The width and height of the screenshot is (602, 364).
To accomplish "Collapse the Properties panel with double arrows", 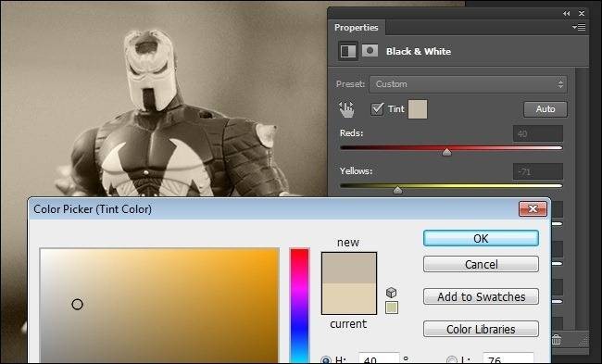I will 567,14.
